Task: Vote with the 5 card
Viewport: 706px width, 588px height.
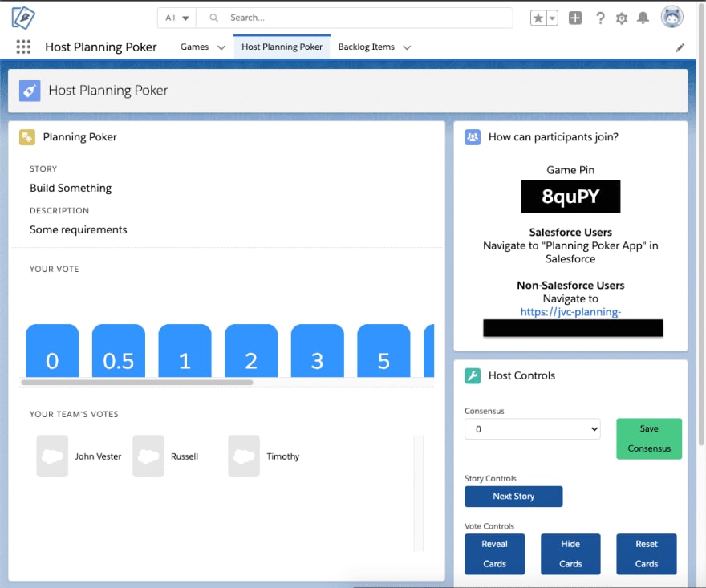Action: pos(383,351)
